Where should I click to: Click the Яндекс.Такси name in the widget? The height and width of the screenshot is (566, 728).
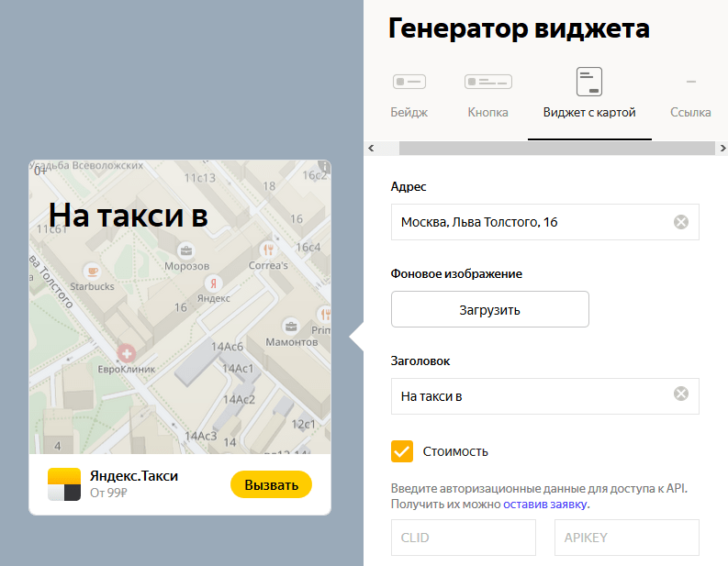(x=134, y=476)
